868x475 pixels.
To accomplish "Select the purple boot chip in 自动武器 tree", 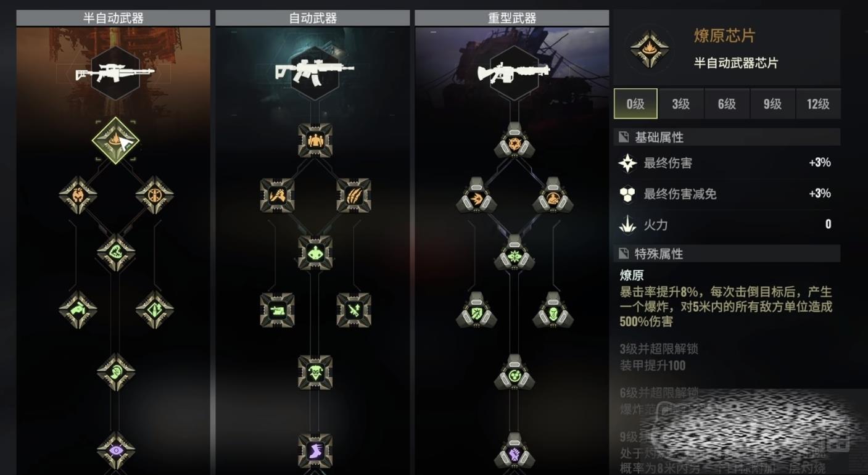I will [315, 450].
